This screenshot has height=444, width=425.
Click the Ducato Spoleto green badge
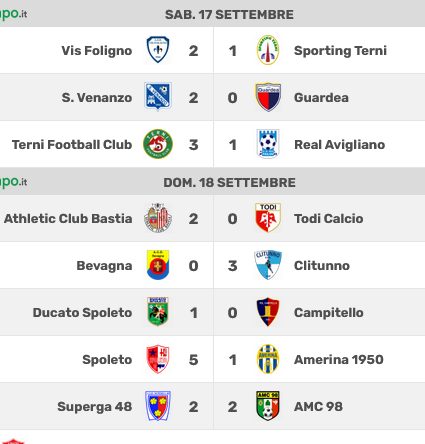(x=158, y=312)
